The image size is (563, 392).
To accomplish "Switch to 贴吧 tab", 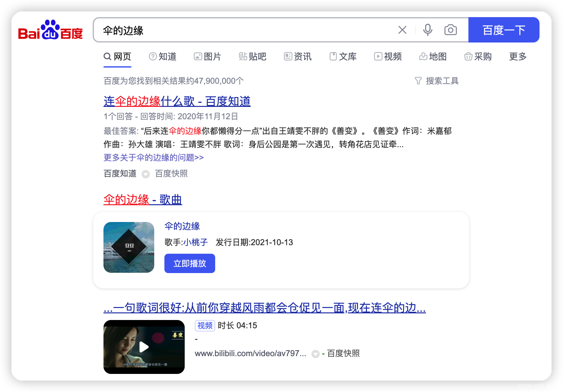I will point(252,56).
